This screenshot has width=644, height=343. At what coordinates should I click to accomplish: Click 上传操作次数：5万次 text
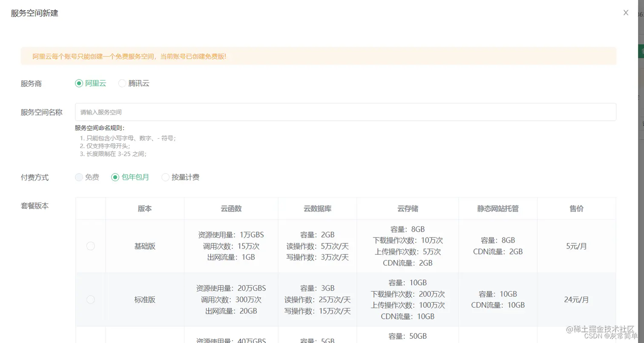(x=408, y=252)
